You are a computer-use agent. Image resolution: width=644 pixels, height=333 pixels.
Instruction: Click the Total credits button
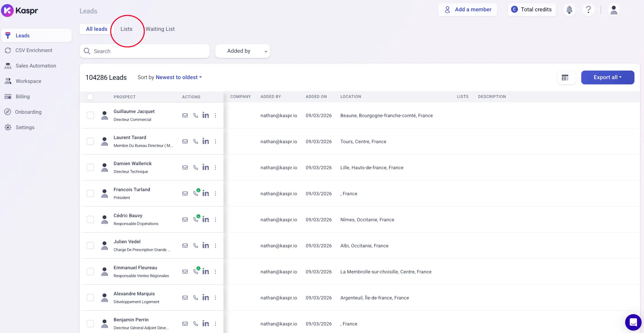click(532, 10)
